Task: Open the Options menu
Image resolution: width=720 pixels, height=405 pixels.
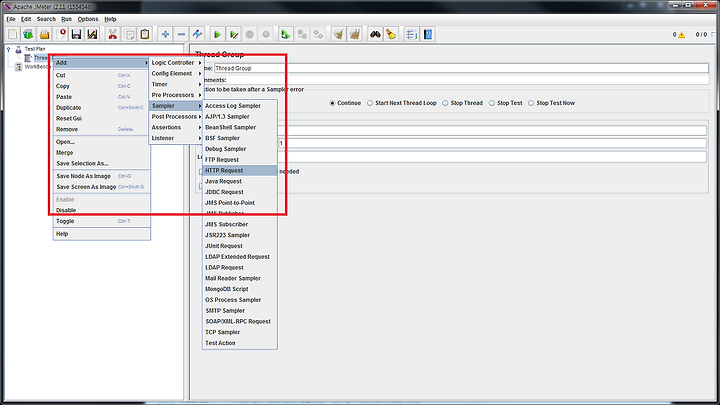Action: (x=88, y=19)
